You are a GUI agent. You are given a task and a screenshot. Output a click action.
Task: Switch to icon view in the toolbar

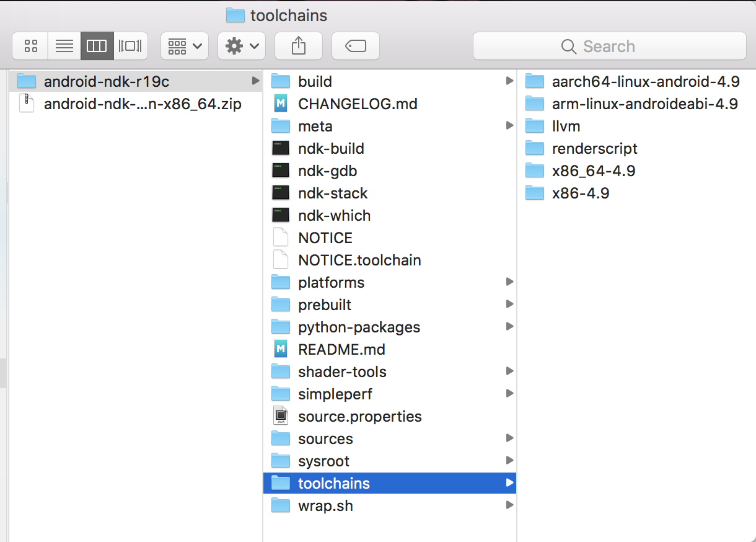[x=30, y=46]
